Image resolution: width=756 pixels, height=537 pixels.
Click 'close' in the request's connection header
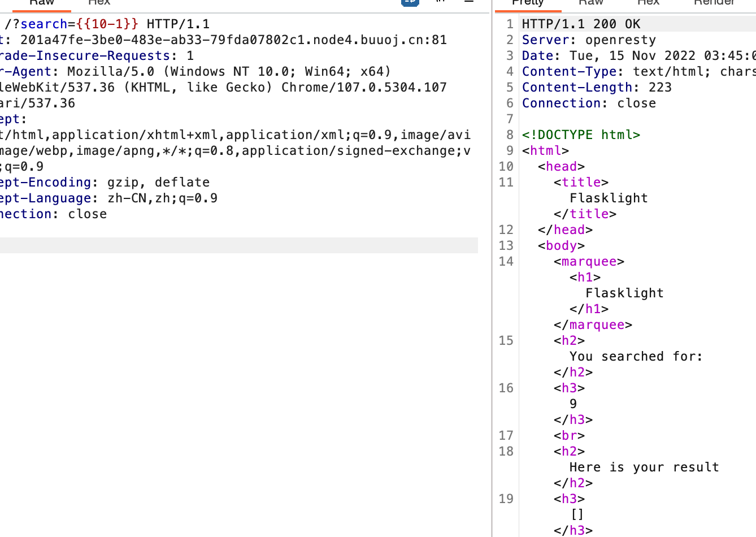(x=88, y=214)
